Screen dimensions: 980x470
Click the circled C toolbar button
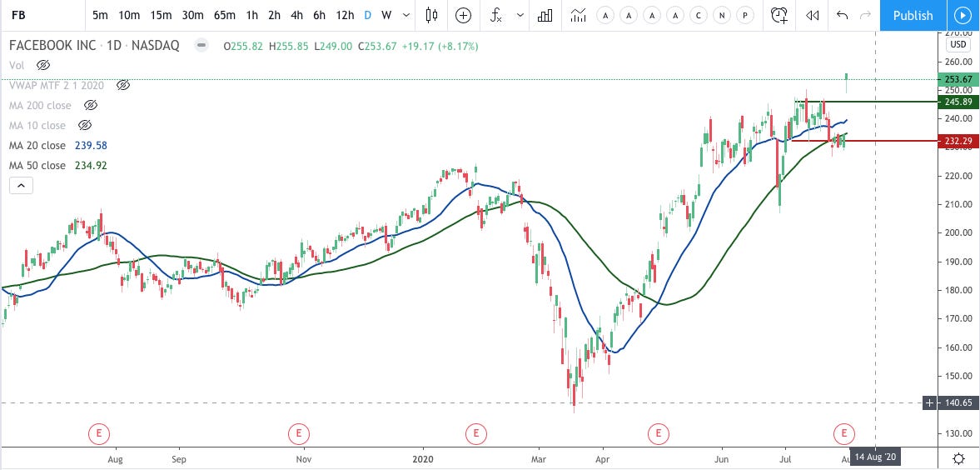tap(699, 16)
